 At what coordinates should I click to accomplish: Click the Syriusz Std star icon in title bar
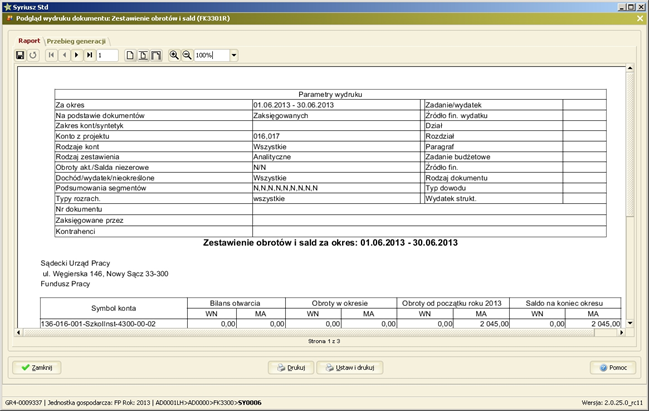(x=7, y=7)
